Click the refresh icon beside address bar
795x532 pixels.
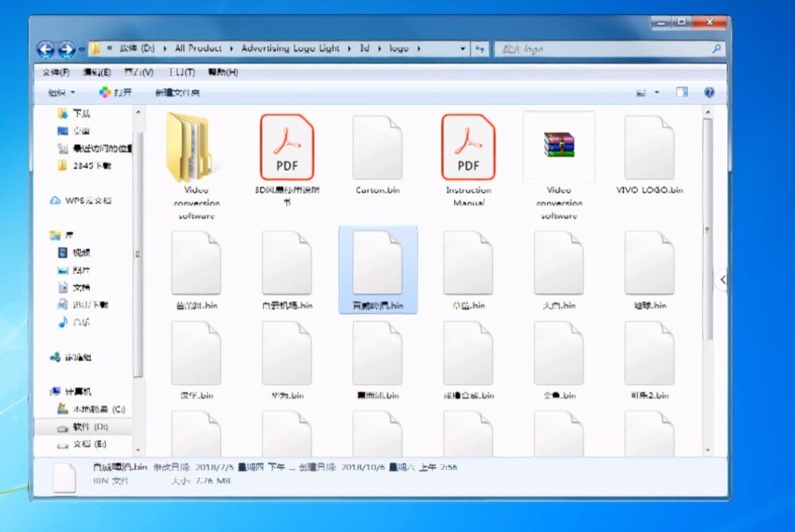(479, 49)
